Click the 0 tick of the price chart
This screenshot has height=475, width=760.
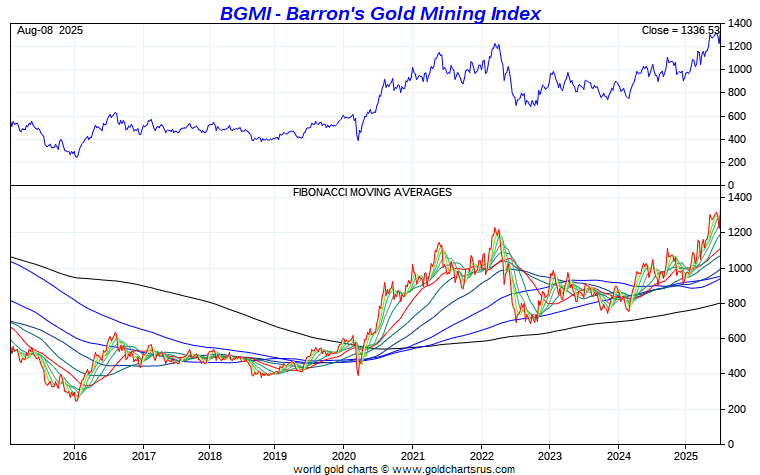pos(731,185)
